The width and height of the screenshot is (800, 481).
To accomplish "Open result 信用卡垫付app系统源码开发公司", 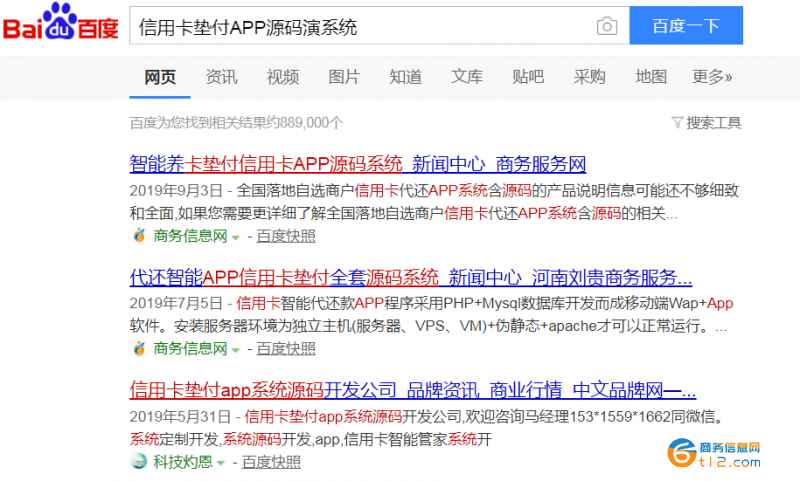I will click(x=413, y=390).
